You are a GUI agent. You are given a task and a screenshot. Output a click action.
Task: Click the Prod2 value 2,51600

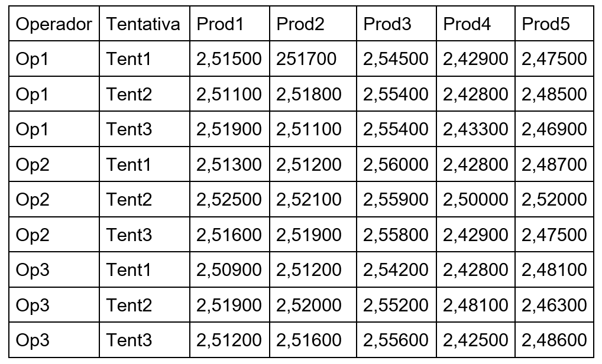coord(313,340)
